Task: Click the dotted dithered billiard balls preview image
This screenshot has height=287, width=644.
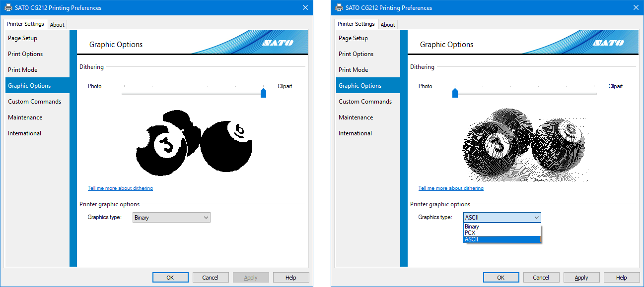Action: (526, 144)
